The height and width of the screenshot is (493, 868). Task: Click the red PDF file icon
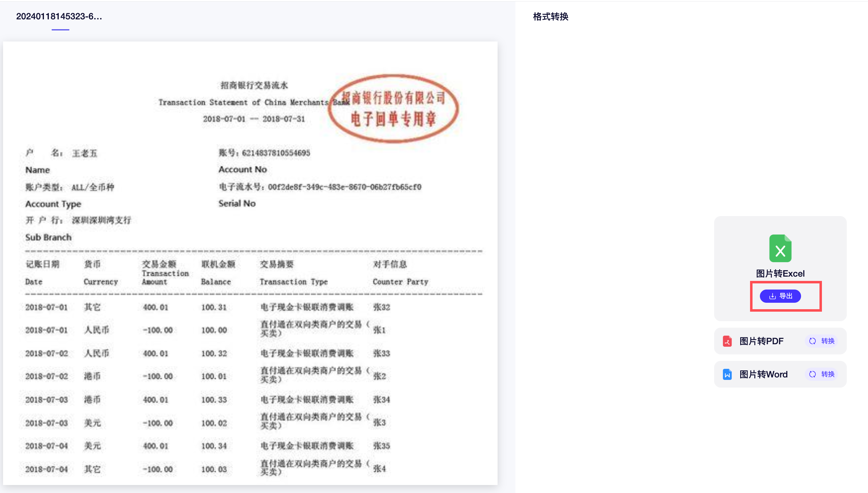pyautogui.click(x=727, y=341)
